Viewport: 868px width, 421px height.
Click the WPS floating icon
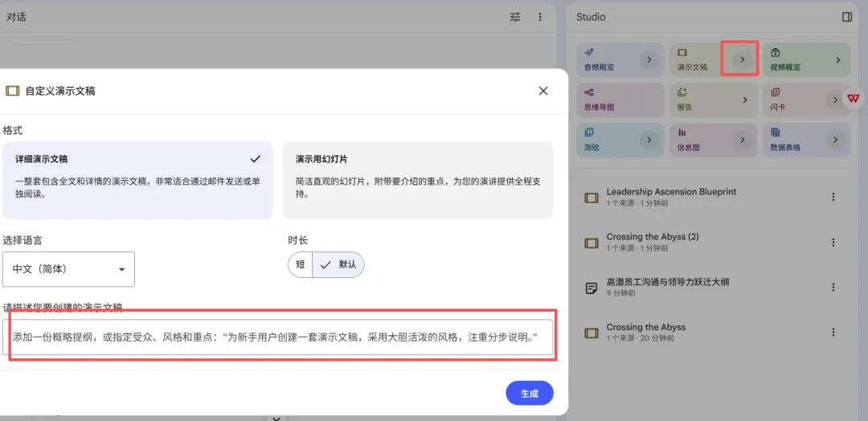click(x=854, y=99)
